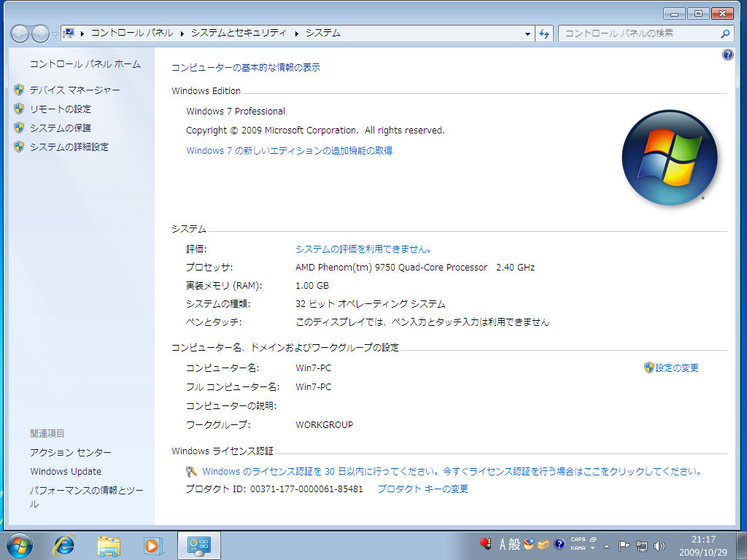Image resolution: width=747 pixels, height=560 pixels.
Task: Select the システム breadcrumb segment
Action: coord(323,33)
